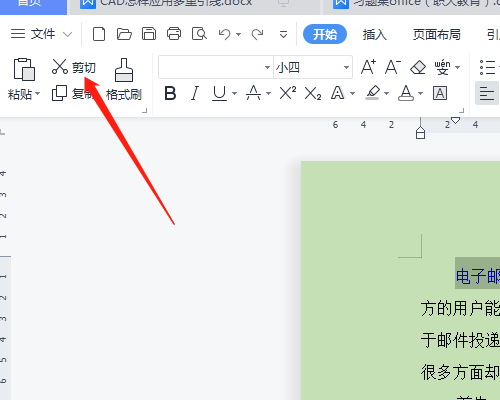Expand the phonetic guide dropdown arrow
Image resolution: width=500 pixels, height=400 pixels.
pyautogui.click(x=458, y=67)
